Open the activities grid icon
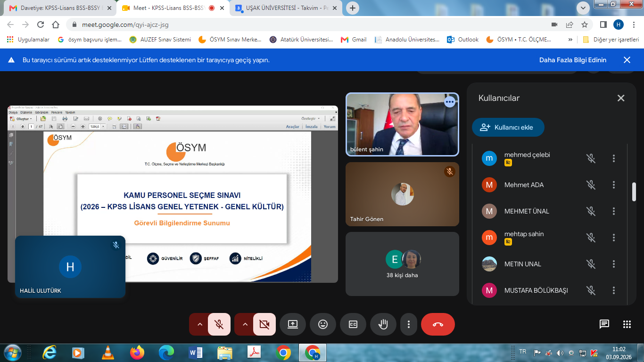The height and width of the screenshot is (362, 644). point(627,324)
